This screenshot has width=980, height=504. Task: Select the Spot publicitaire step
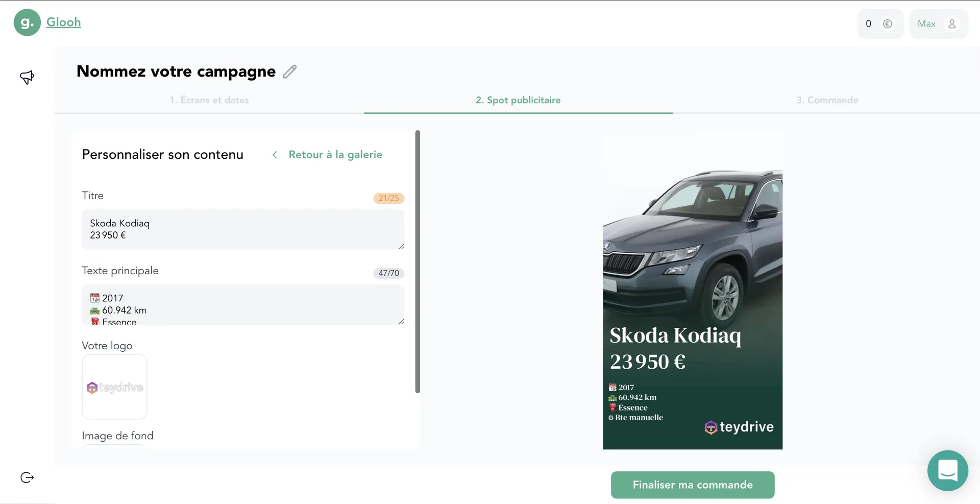[x=518, y=100]
